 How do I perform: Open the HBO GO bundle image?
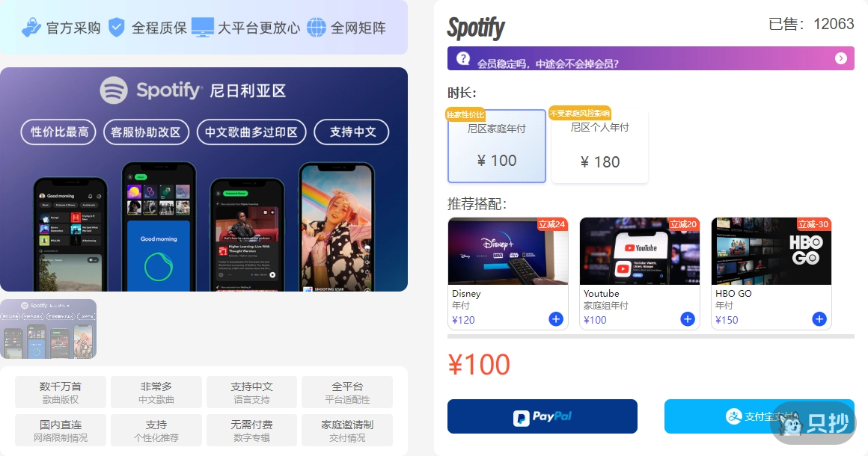pos(771,251)
